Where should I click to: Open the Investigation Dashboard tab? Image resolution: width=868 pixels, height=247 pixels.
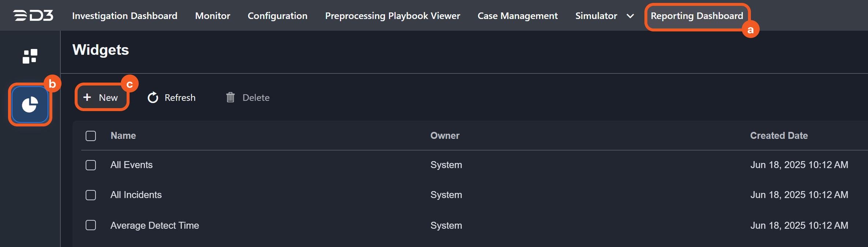(124, 16)
